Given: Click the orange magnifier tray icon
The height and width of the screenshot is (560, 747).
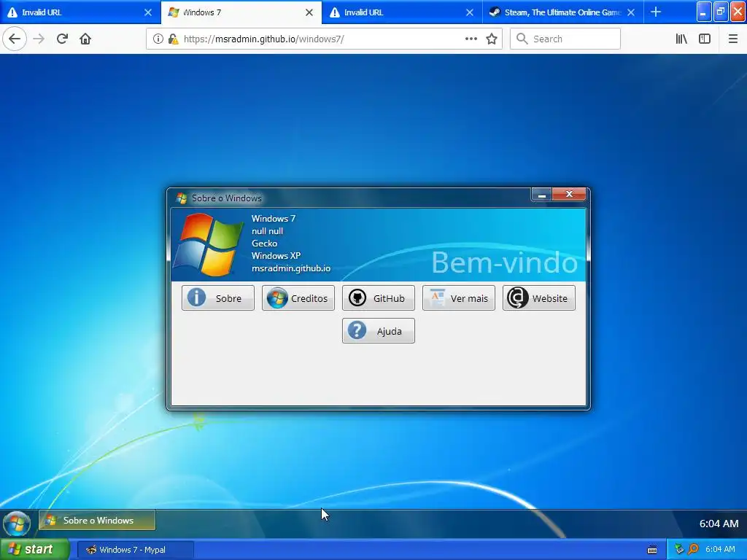Looking at the screenshot, I should pyautogui.click(x=693, y=550).
